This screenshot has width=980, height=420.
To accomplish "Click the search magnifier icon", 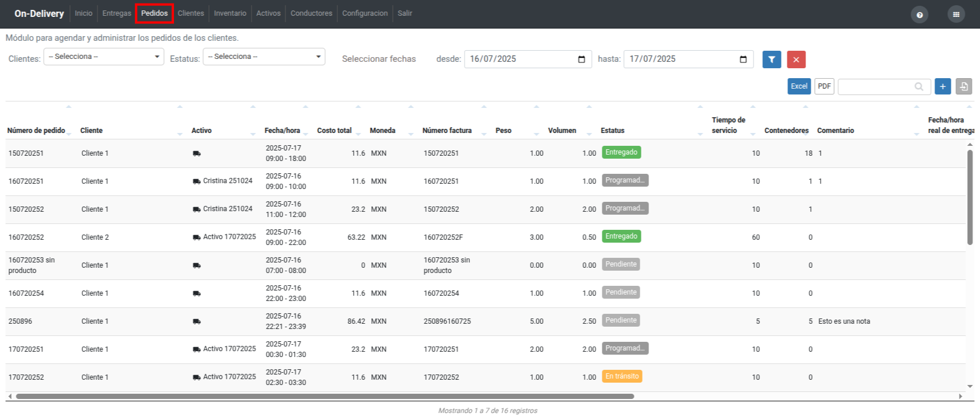I will click(919, 86).
